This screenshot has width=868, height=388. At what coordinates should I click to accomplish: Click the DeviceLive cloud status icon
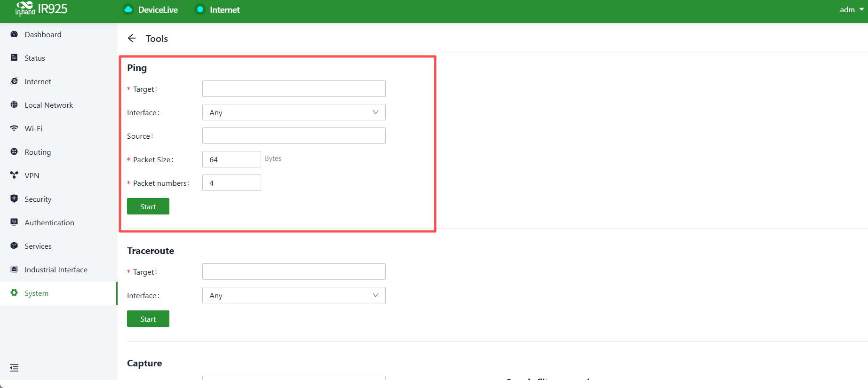click(128, 9)
